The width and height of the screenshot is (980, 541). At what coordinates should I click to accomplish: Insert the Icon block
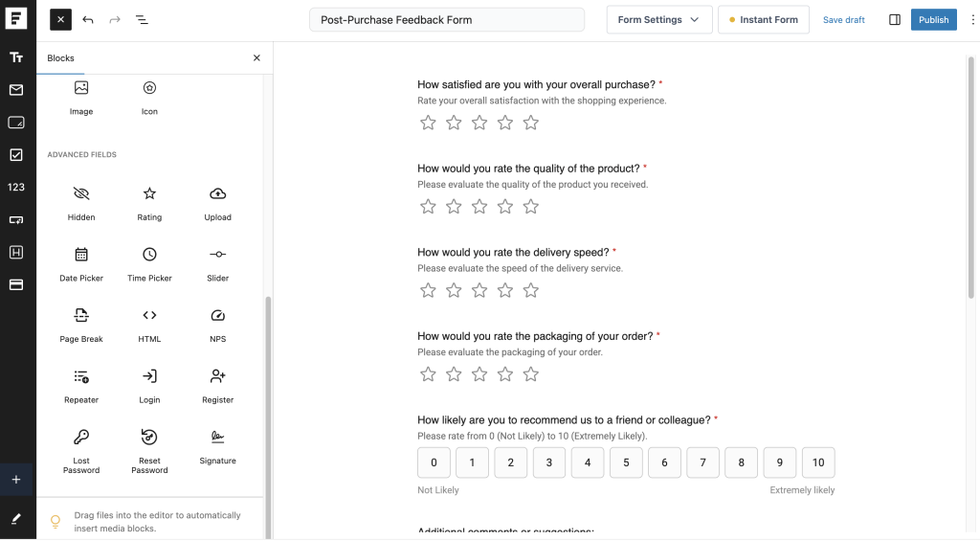149,99
